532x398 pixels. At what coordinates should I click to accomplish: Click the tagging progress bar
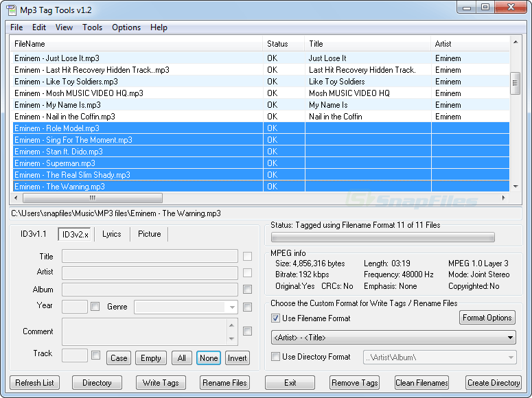click(x=383, y=237)
